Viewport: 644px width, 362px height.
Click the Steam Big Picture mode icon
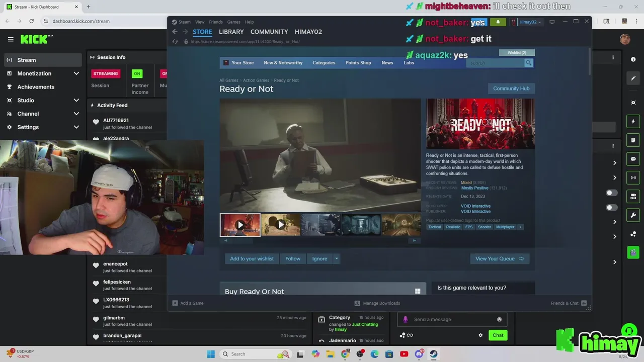pos(552,22)
